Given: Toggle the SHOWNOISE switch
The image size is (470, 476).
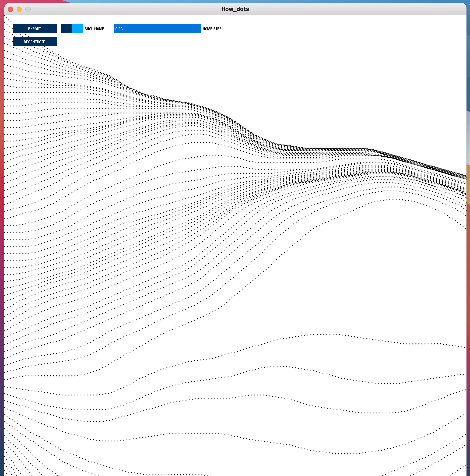Looking at the screenshot, I should pos(72,29).
